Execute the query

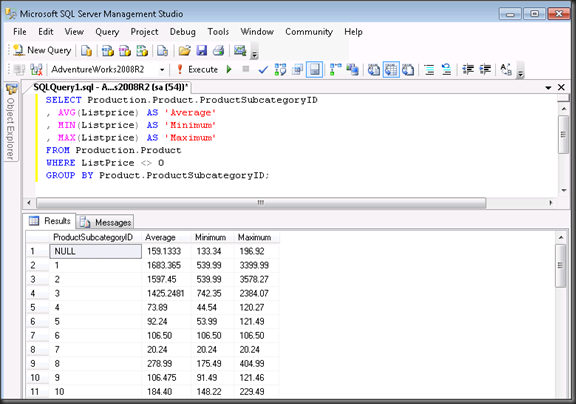[x=198, y=69]
